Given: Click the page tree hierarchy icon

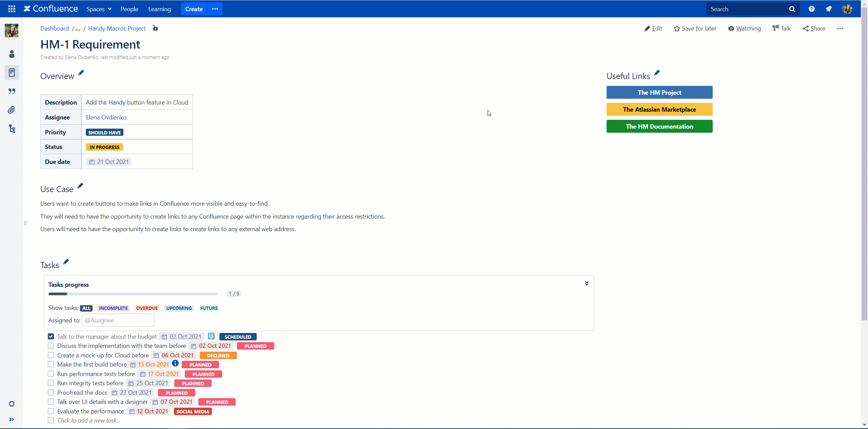Looking at the screenshot, I should tap(12, 129).
